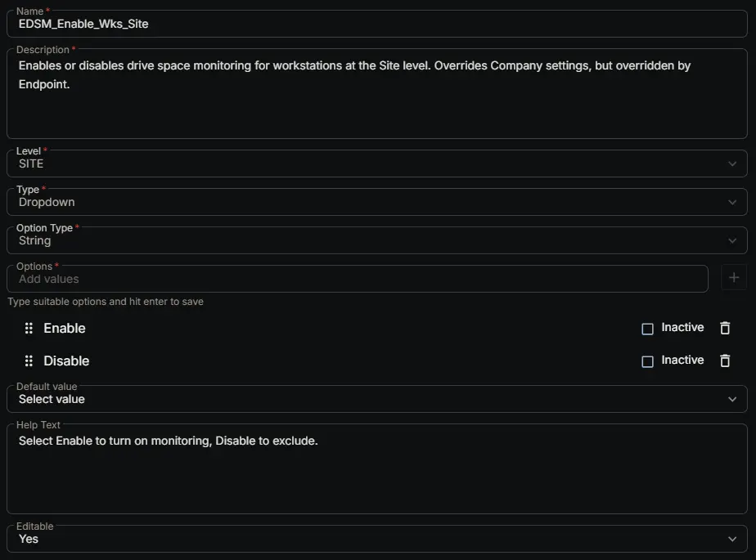Click into the Help Text area

click(x=377, y=469)
